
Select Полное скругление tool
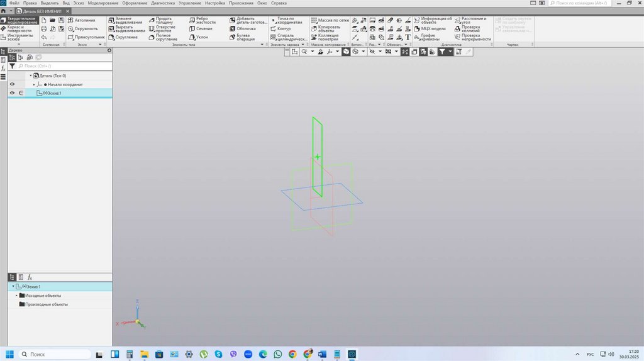tap(163, 37)
